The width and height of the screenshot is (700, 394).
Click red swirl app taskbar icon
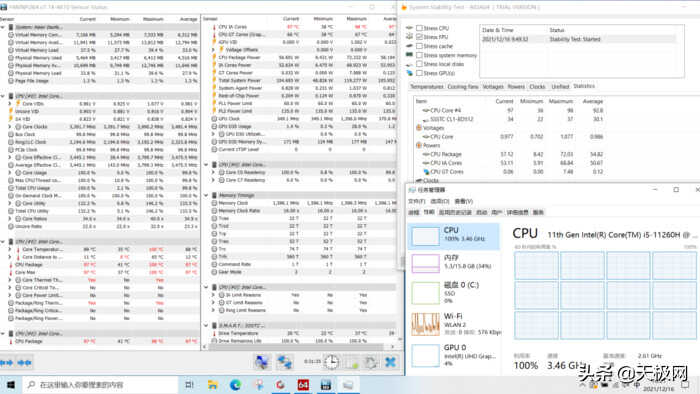[280, 385]
